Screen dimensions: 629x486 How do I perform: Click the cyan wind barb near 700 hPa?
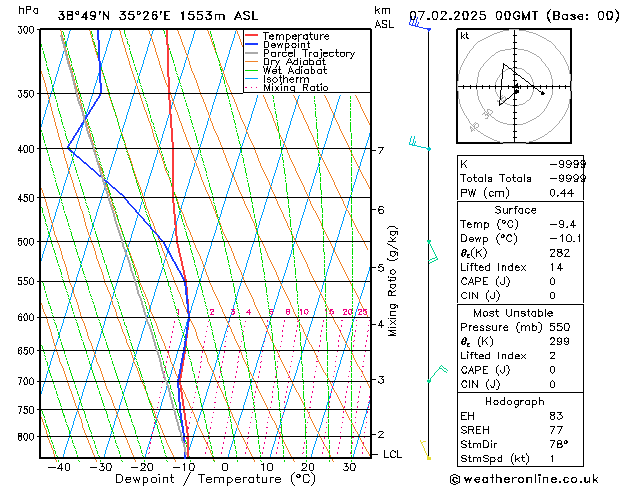(436, 374)
